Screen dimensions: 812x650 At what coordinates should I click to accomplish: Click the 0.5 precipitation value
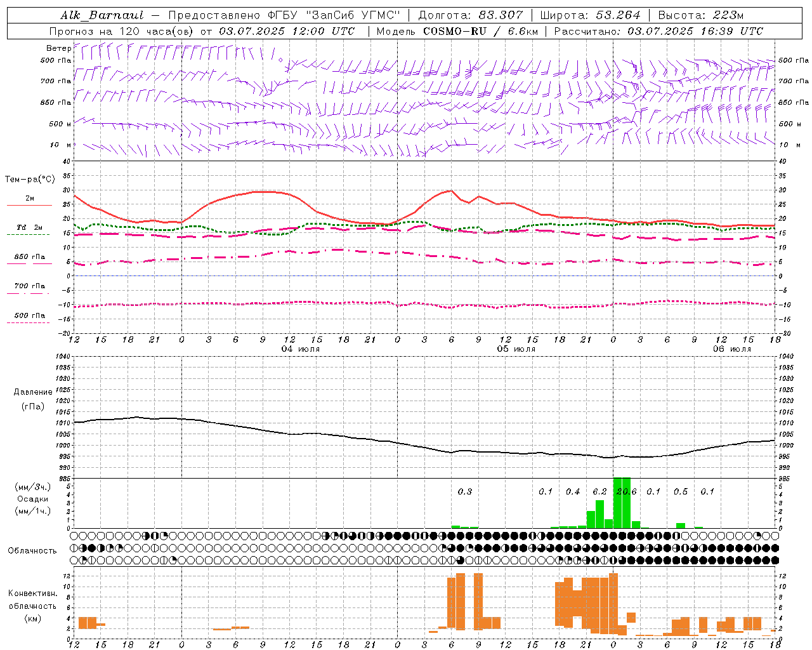[681, 492]
